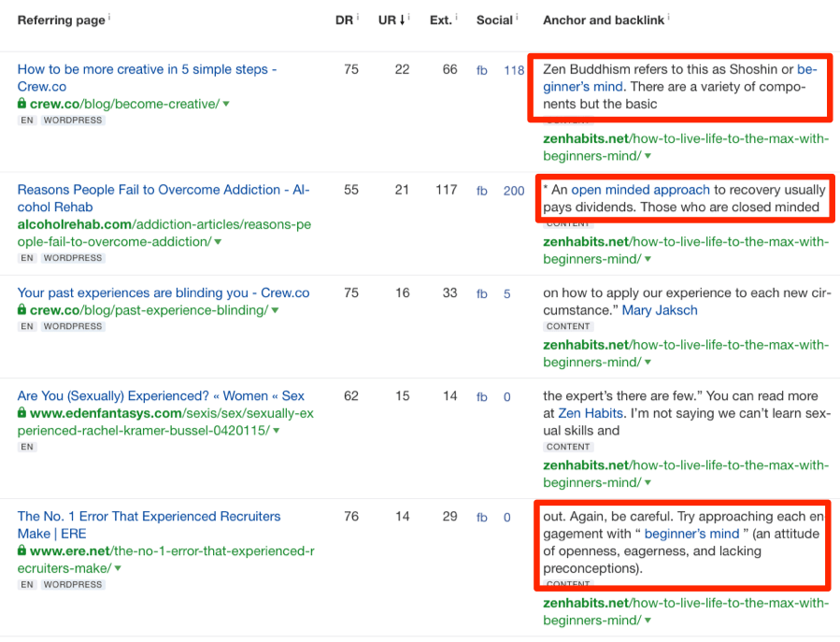Click the info icon beside the DR column header
The width and height of the screenshot is (840, 642).
point(357,15)
